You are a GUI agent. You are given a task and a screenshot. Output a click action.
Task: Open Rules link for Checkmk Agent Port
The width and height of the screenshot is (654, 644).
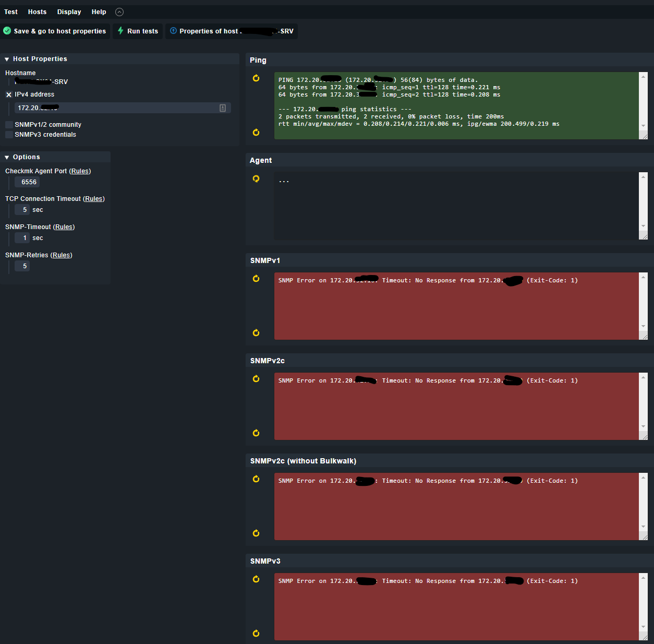(x=80, y=171)
